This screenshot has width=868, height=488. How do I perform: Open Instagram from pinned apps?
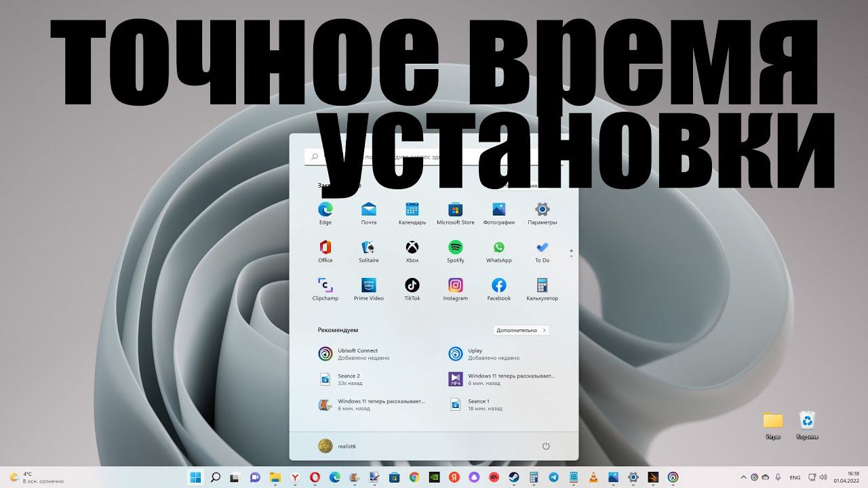pyautogui.click(x=456, y=289)
